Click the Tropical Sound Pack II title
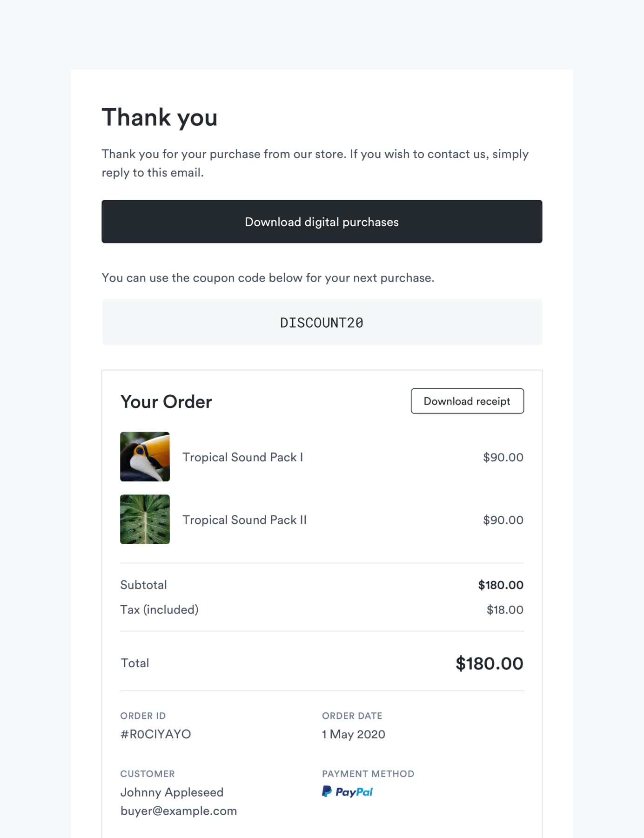 [x=245, y=520]
